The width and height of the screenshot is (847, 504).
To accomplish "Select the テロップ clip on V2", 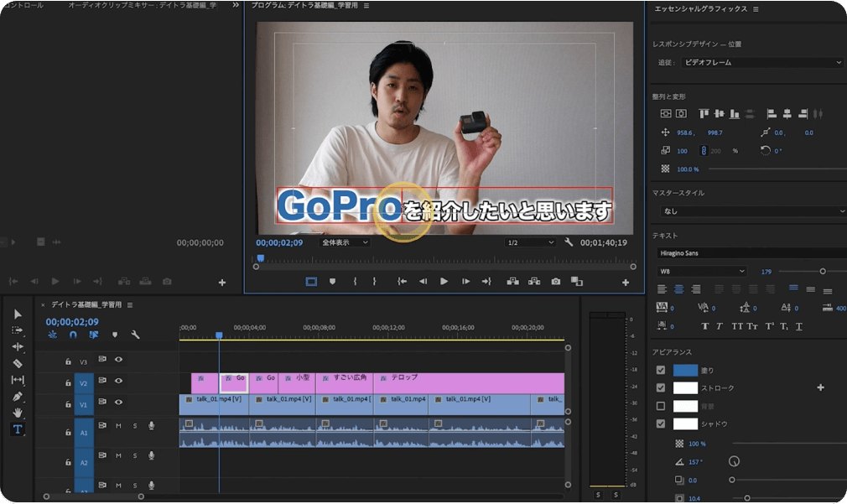I will tap(468, 382).
